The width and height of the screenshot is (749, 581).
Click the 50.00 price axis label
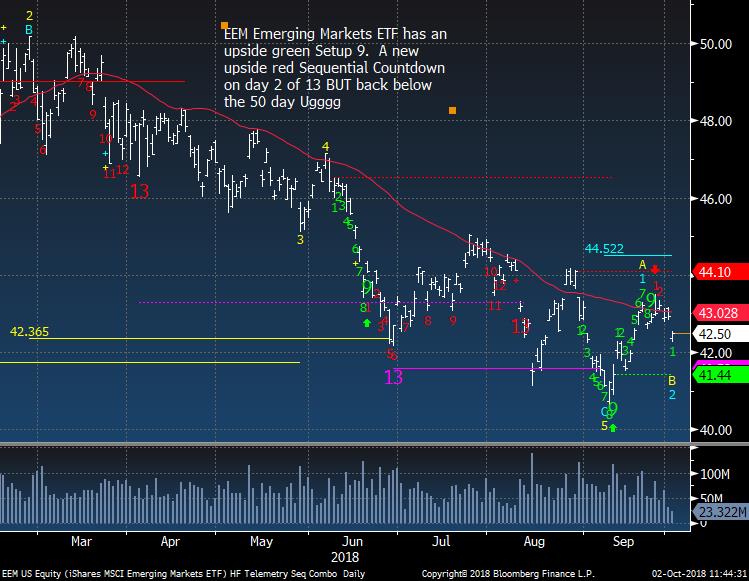[x=716, y=44]
